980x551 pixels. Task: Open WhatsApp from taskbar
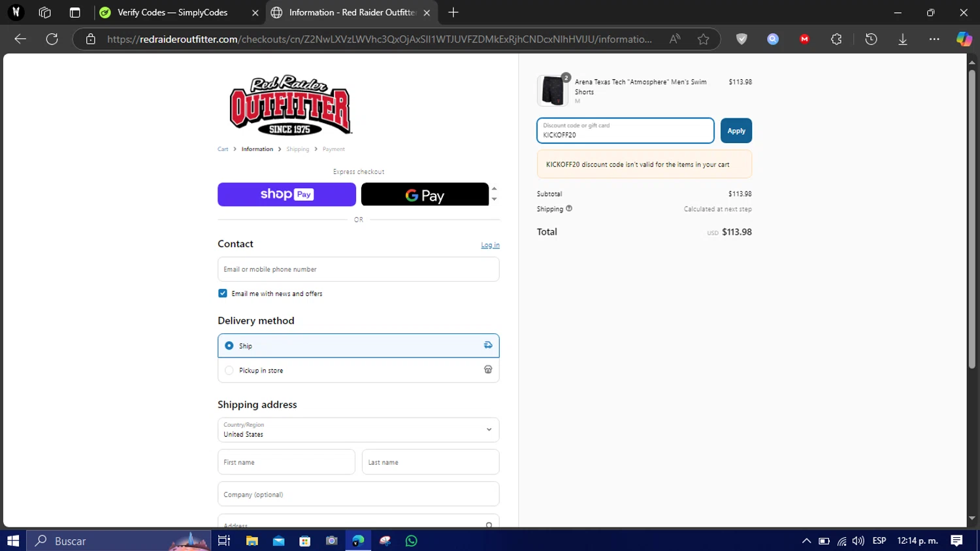click(x=411, y=541)
